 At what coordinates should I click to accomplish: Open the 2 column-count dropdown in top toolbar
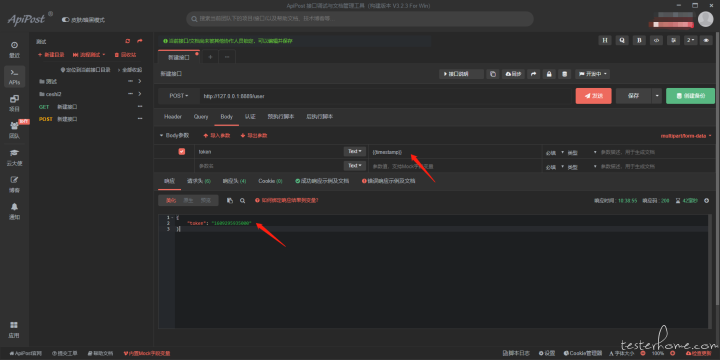point(691,40)
